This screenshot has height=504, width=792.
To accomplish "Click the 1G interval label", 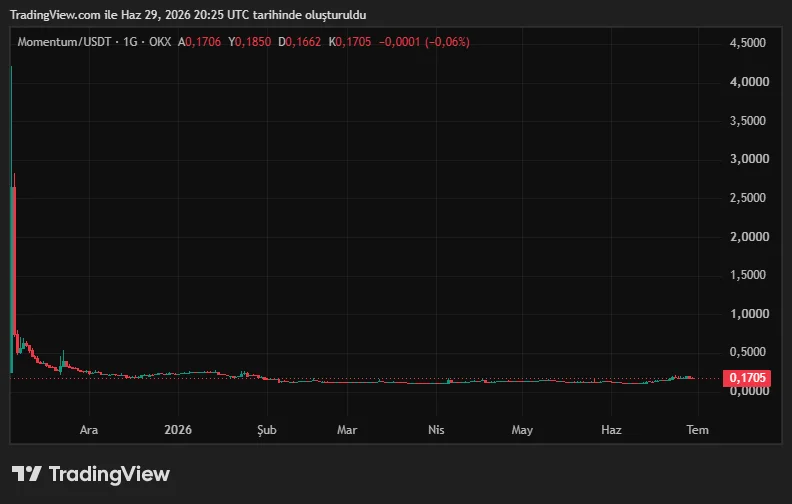I will (x=130, y=42).
